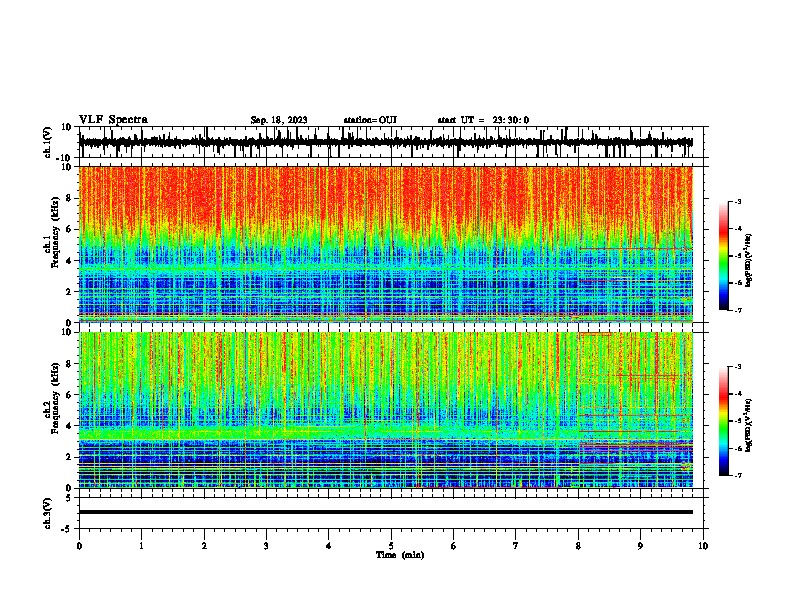Click the "-3" tick on ch.2 color bar
The image size is (792, 612).
(737, 367)
